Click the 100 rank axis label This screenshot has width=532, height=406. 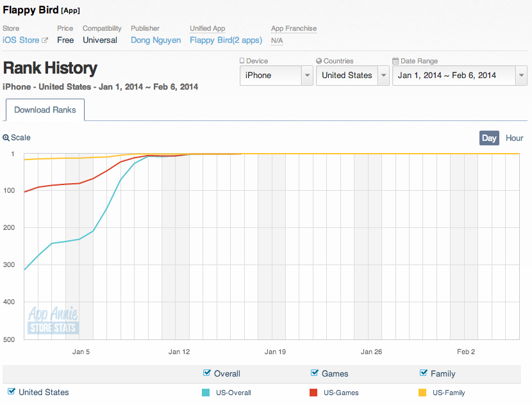coord(9,190)
